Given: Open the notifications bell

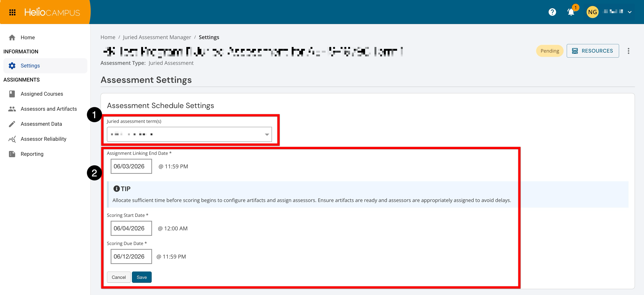Looking at the screenshot, I should 571,12.
